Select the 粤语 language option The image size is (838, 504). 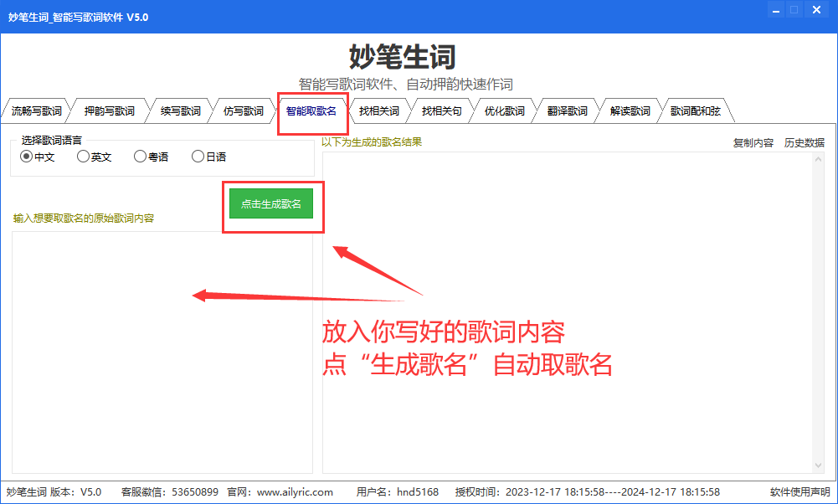point(152,157)
